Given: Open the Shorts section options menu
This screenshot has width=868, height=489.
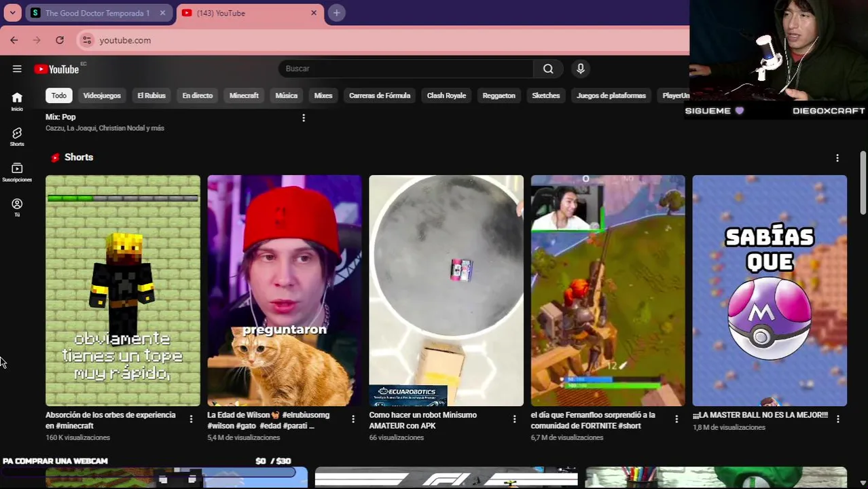Looking at the screenshot, I should click(837, 158).
